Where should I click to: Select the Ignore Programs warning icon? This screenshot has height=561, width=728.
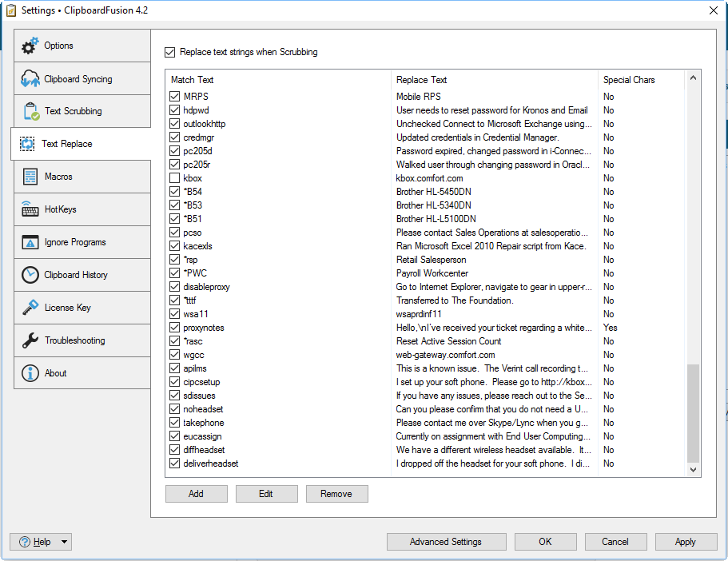(x=30, y=242)
